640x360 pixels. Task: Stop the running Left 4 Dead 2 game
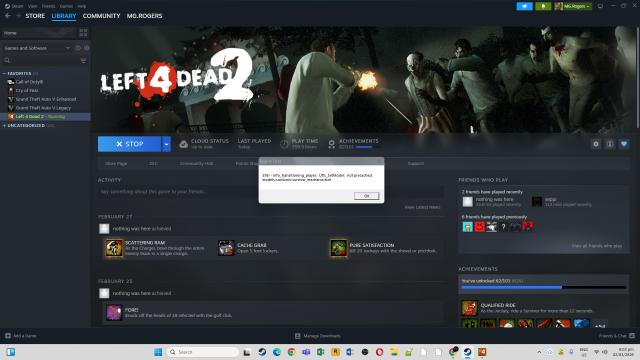click(x=129, y=144)
